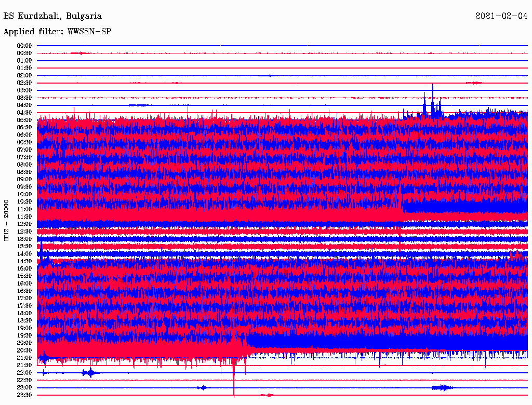Click the 'HHZ - 20000' axis label

point(6,221)
